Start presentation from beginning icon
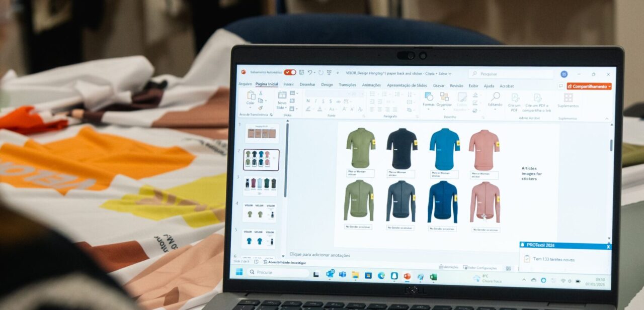Image resolution: width=644 pixels, height=310 pixels. (329, 72)
